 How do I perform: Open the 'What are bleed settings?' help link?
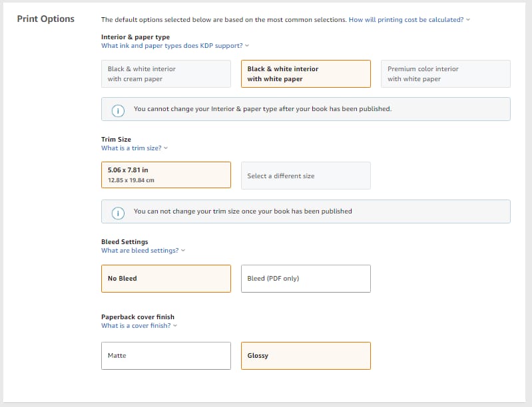pos(140,251)
